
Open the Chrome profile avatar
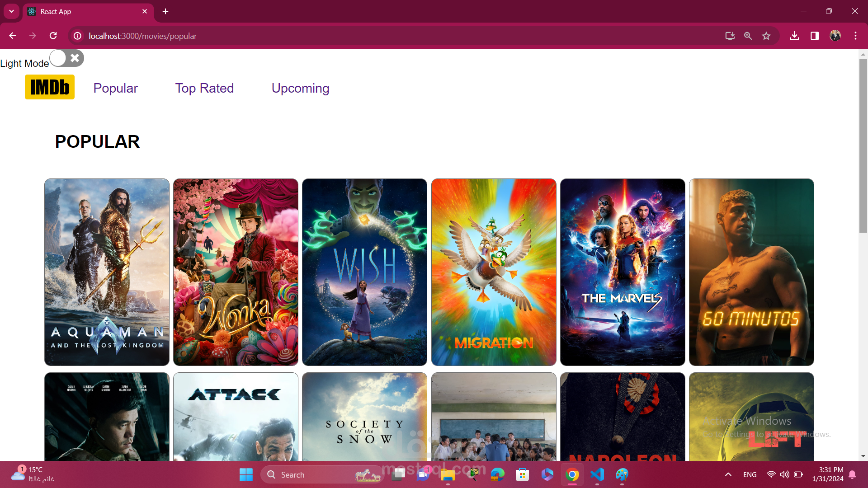coord(835,36)
